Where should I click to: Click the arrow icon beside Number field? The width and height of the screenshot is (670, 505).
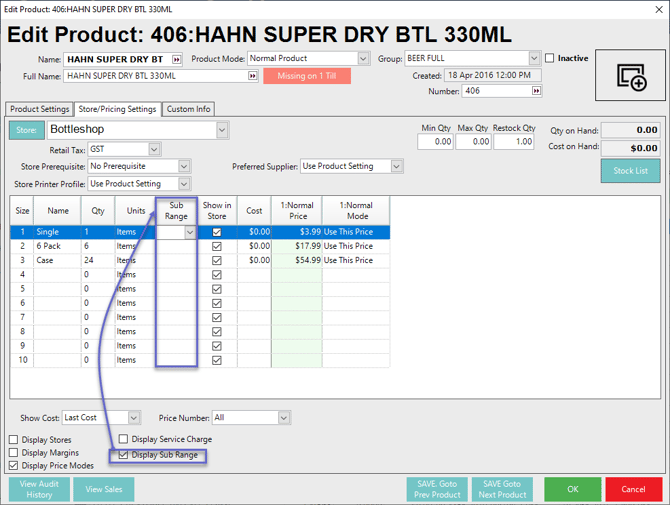[537, 91]
